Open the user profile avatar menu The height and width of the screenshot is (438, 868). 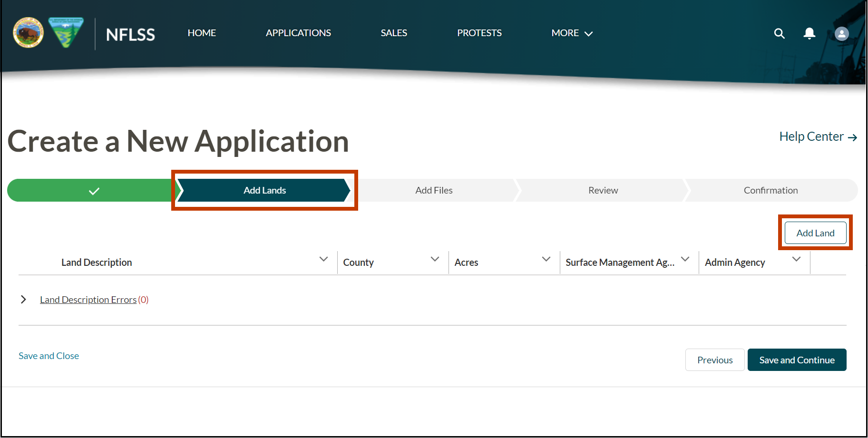pyautogui.click(x=841, y=33)
